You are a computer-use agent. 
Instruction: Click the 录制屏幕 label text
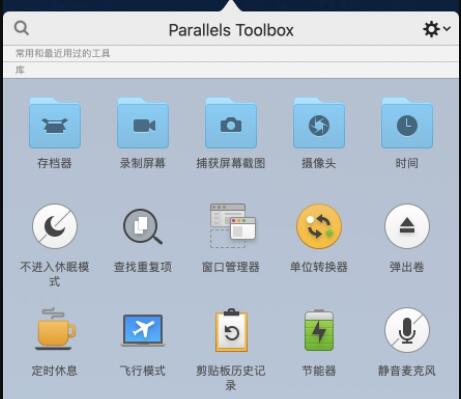[x=143, y=163]
